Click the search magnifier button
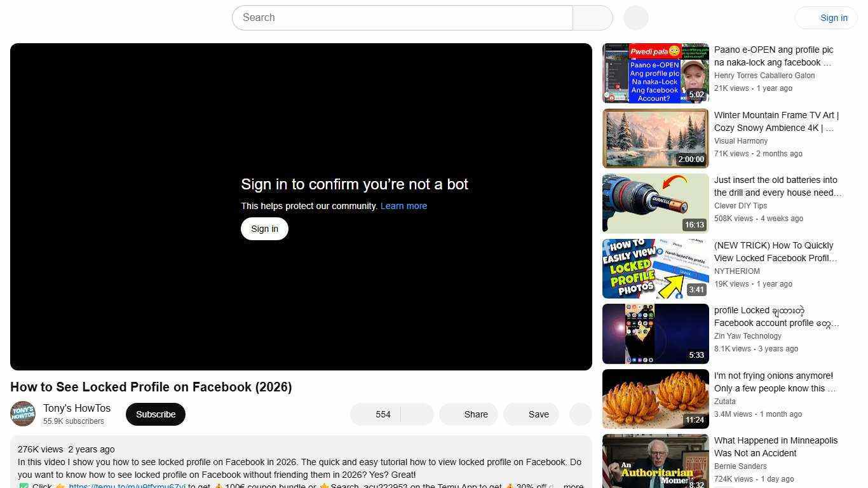The width and height of the screenshot is (868, 488). tap(592, 17)
